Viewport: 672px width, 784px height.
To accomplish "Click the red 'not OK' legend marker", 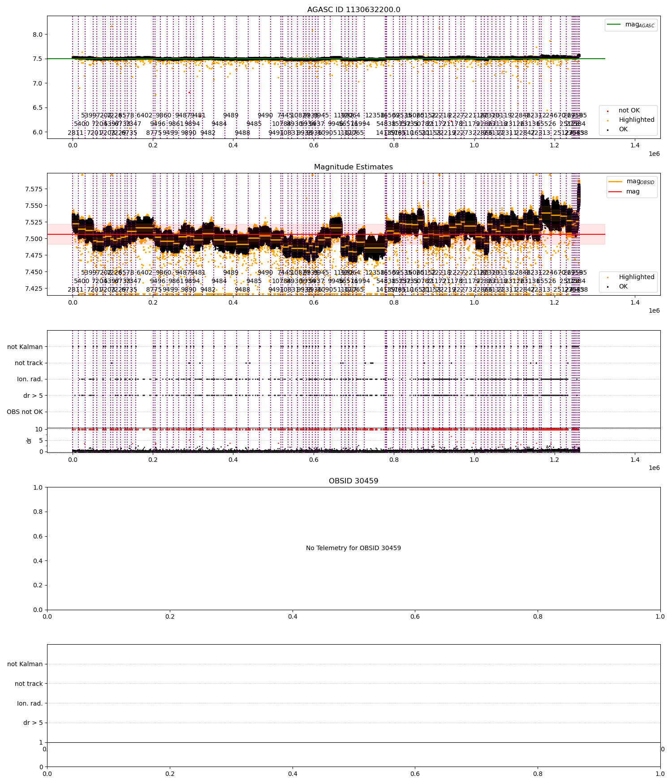I will tap(607, 111).
